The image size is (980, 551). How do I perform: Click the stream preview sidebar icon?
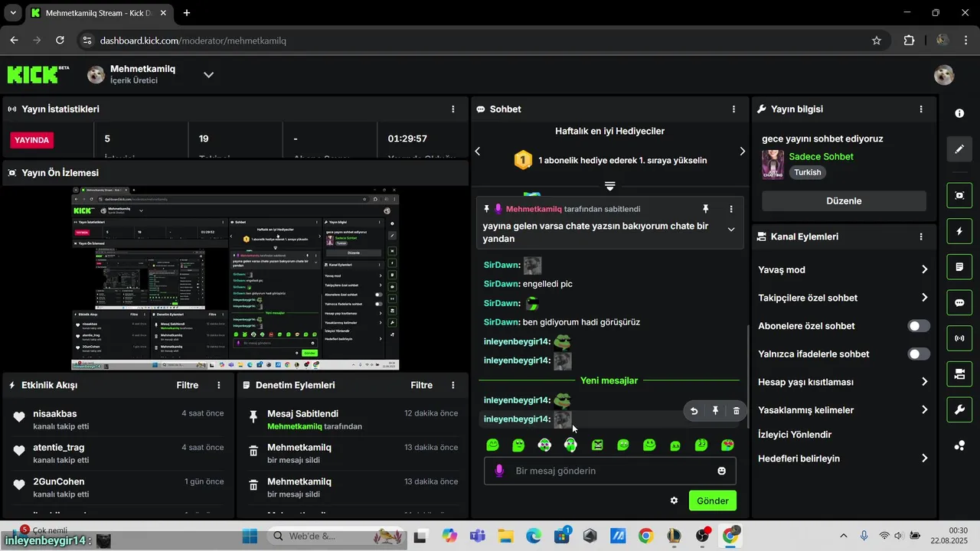[959, 195]
